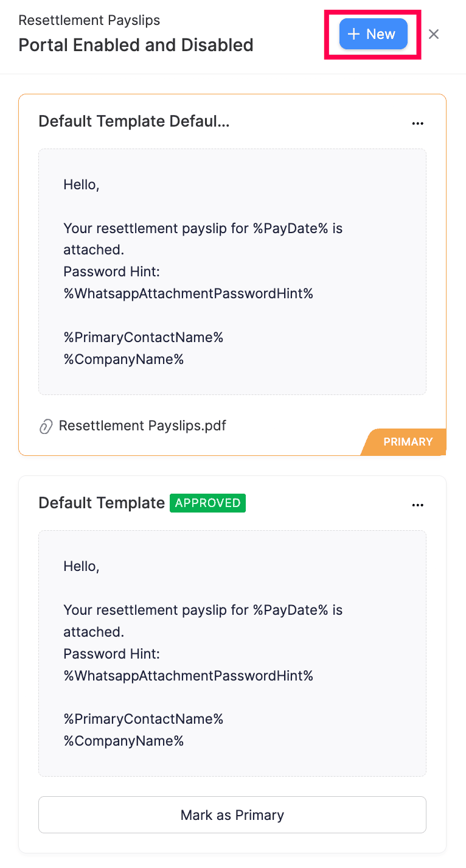This screenshot has height=868, width=466.
Task: Click Mark as Primary on the second template
Action: (232, 814)
